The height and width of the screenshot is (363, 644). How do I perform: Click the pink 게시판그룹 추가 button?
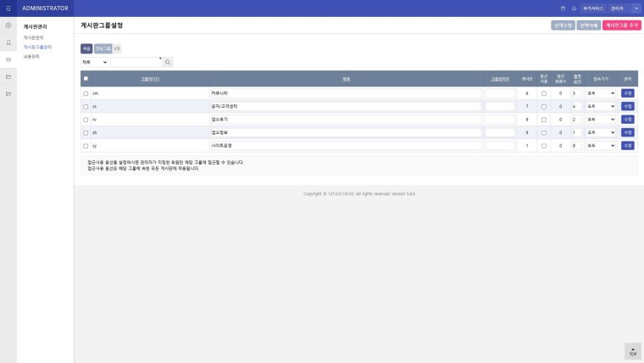[x=622, y=25]
